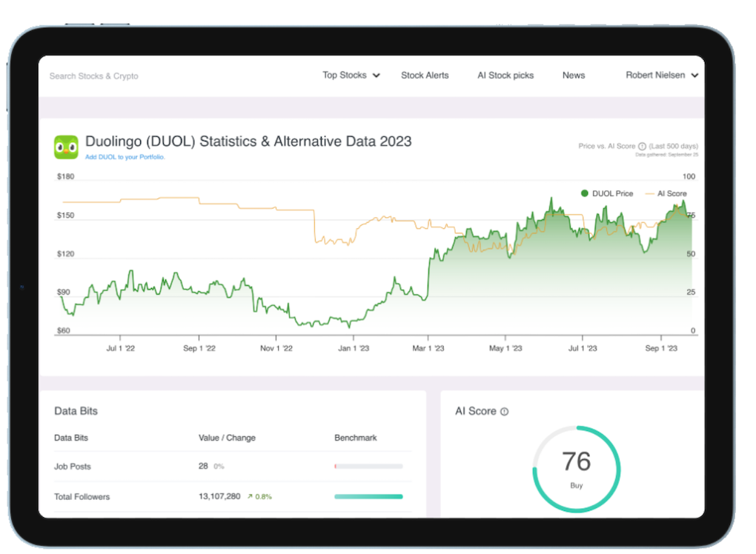The image size is (756, 554).
Task: Click the Benchmark column header
Action: click(x=355, y=438)
